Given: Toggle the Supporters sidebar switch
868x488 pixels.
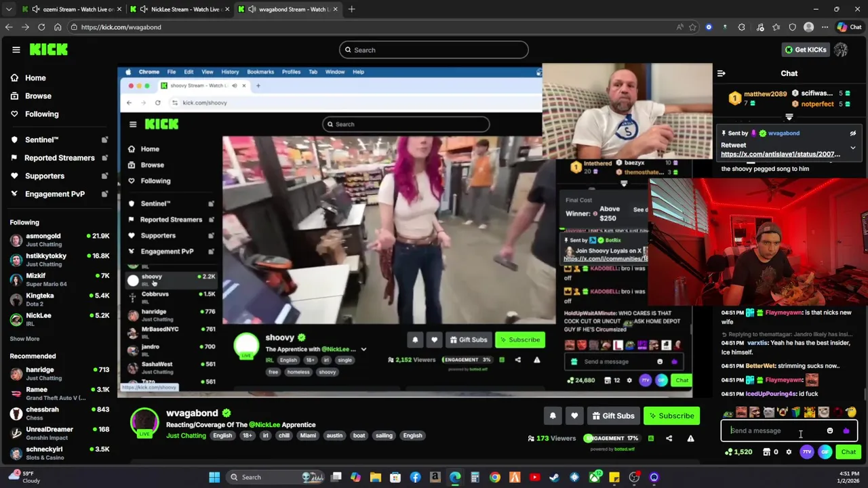Looking at the screenshot, I should tap(104, 176).
